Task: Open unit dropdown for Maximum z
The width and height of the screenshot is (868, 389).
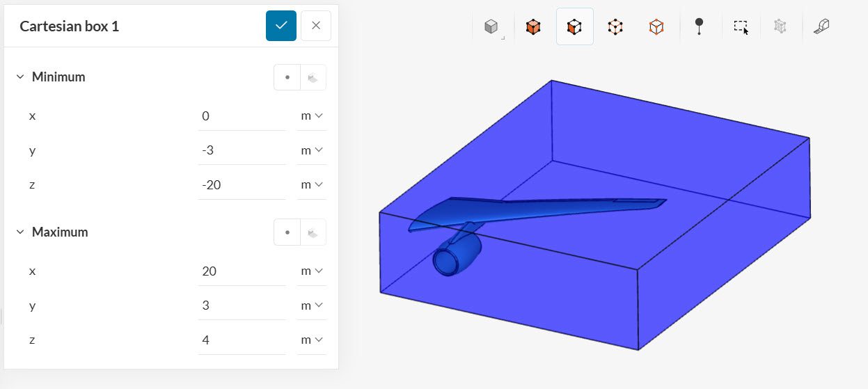Action: (312, 340)
